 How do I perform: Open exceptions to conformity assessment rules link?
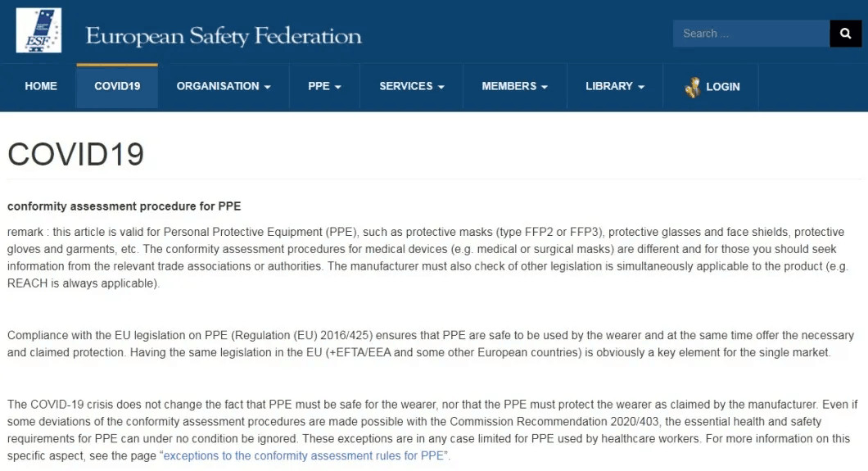[303, 455]
